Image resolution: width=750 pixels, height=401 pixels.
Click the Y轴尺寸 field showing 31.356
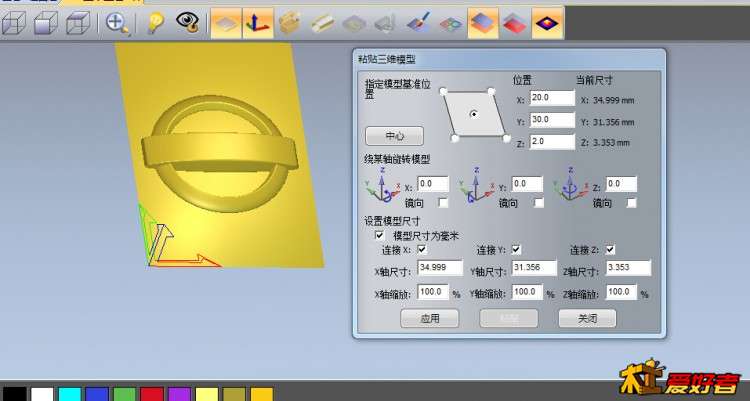[534, 268]
